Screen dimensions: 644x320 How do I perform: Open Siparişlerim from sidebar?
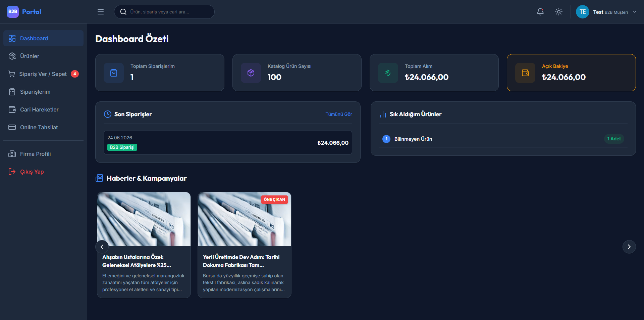[44, 92]
